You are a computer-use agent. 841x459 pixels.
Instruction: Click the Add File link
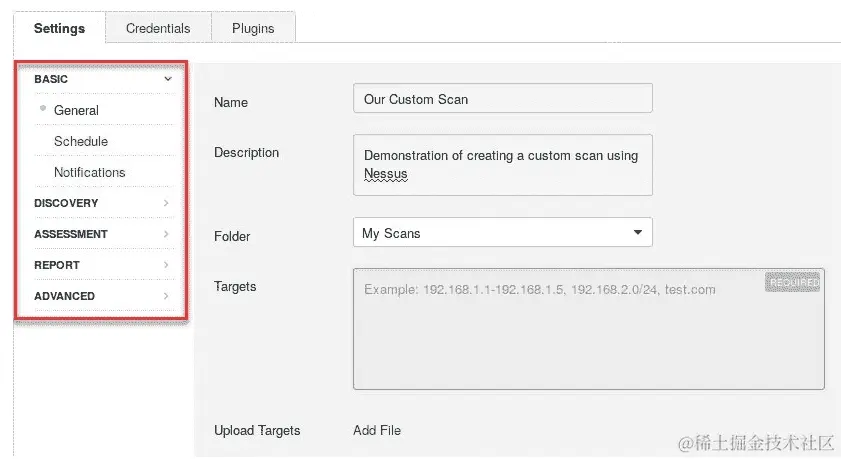click(x=377, y=430)
